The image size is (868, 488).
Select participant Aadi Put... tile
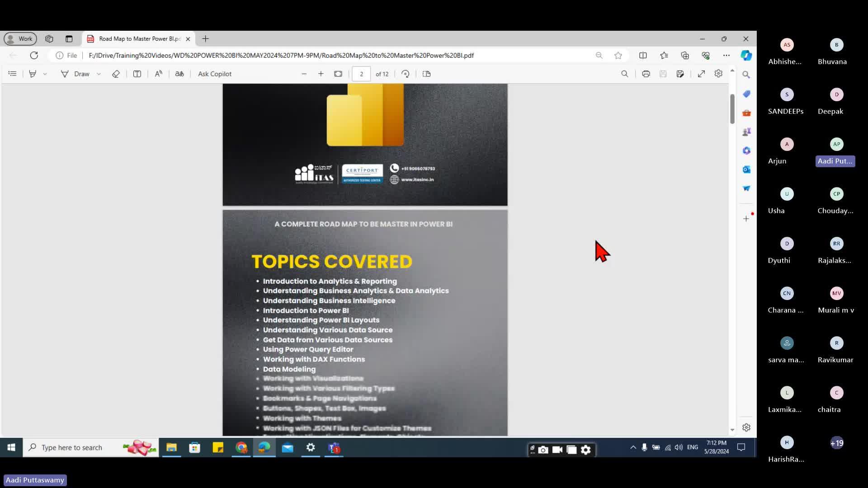coord(835,152)
